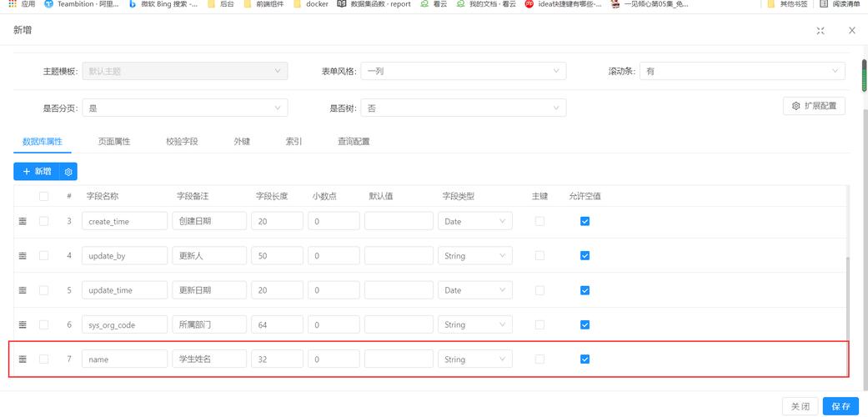The image size is (868, 417).
Task: Close the 新增 dialog with the X icon
Action: 852,31
